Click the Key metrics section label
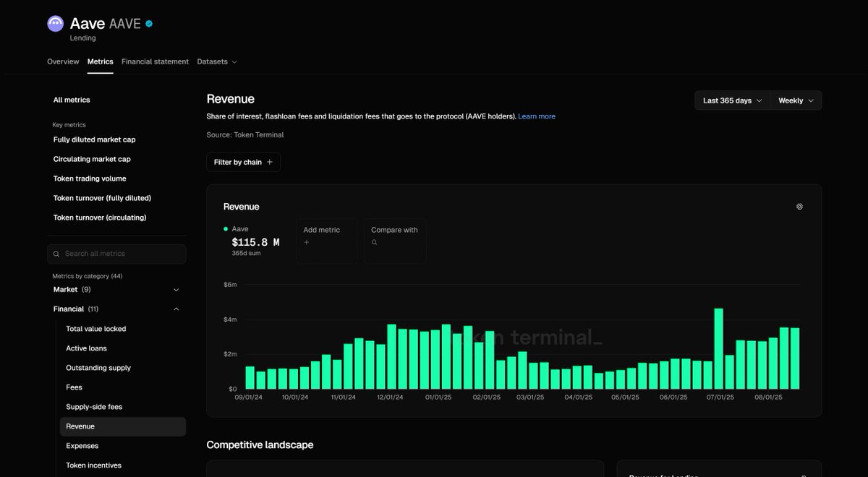Image resolution: width=868 pixels, height=477 pixels. point(69,125)
